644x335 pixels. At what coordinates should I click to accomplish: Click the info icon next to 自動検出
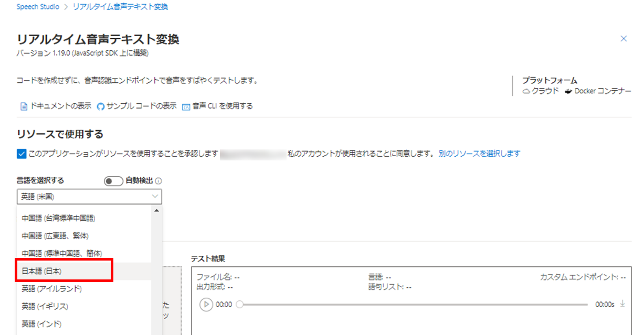(159, 181)
